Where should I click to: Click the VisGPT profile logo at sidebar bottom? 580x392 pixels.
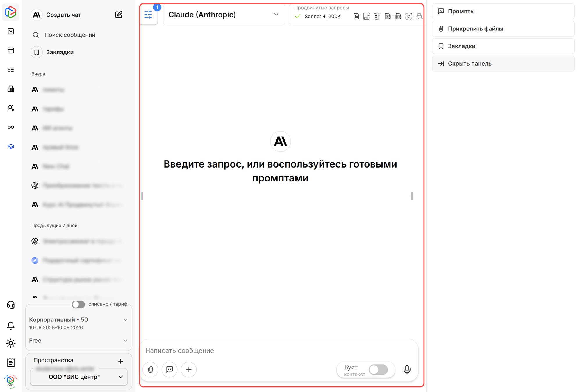(11, 381)
